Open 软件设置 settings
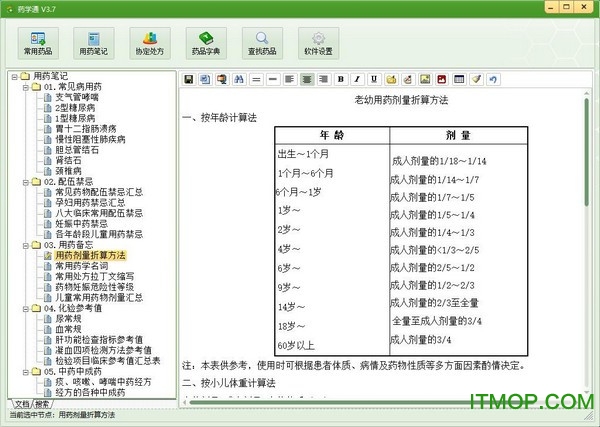 (317, 42)
